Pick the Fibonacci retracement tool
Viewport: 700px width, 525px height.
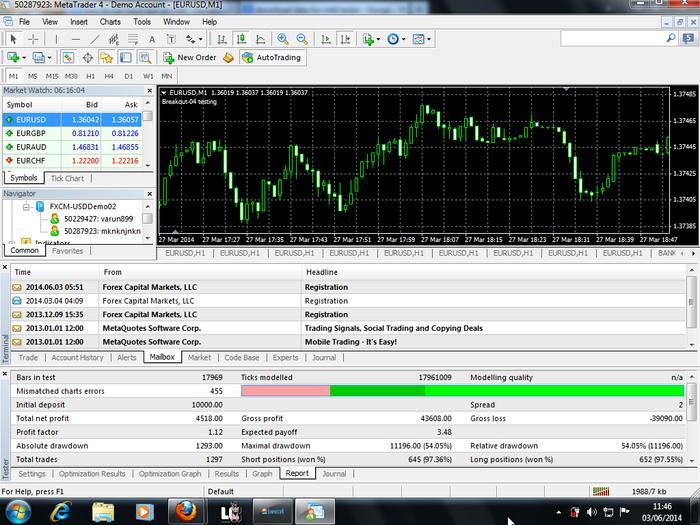tap(133, 39)
